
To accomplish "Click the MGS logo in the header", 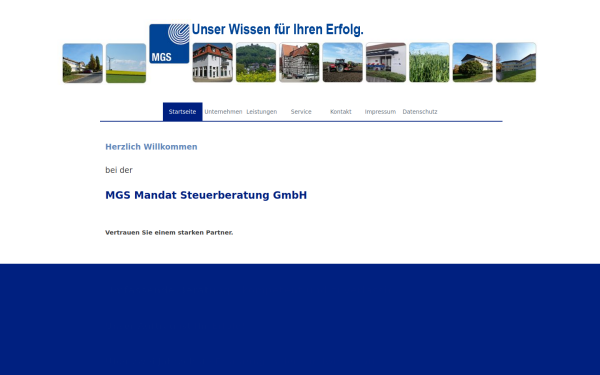I will point(169,44).
